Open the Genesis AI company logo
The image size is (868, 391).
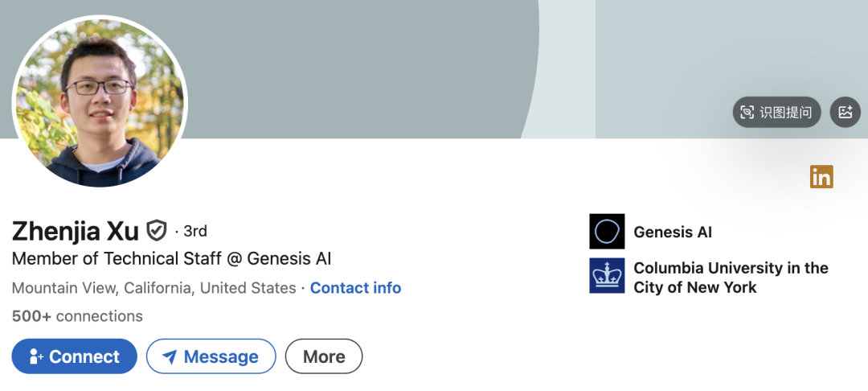[607, 232]
